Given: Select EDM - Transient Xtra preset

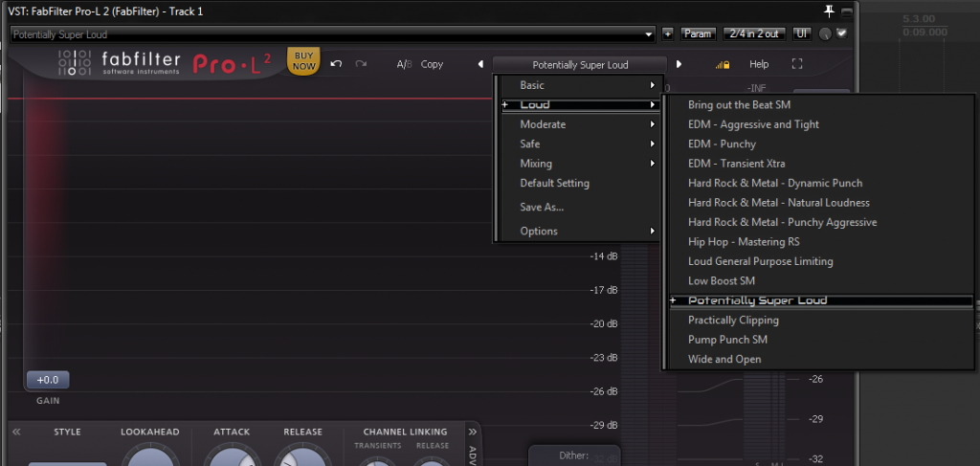Looking at the screenshot, I should click(820, 164).
